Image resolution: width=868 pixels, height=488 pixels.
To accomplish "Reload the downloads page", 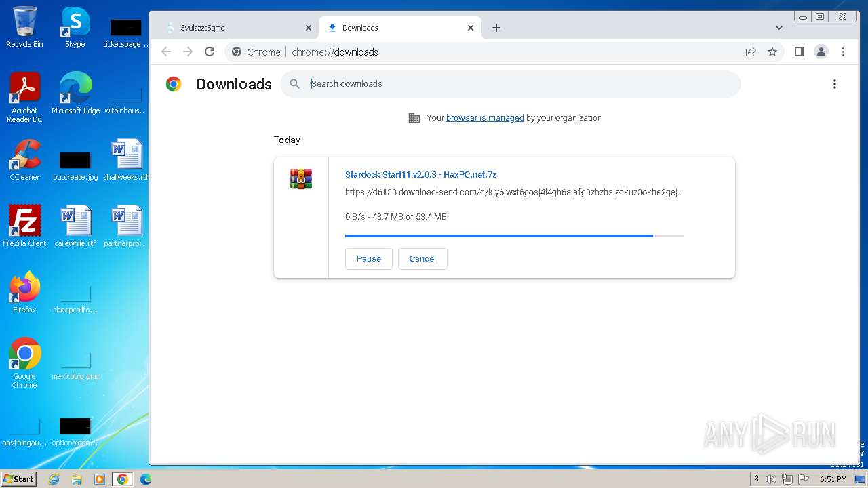I will [210, 52].
